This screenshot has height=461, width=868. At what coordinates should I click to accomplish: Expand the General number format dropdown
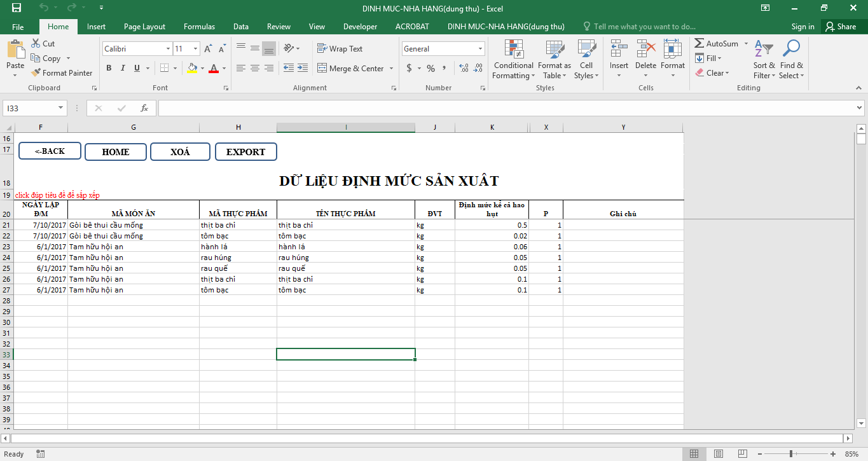pyautogui.click(x=480, y=49)
